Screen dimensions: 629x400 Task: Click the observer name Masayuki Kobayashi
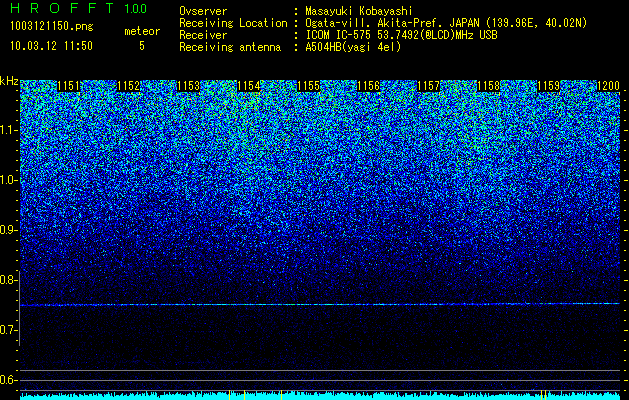click(x=359, y=11)
